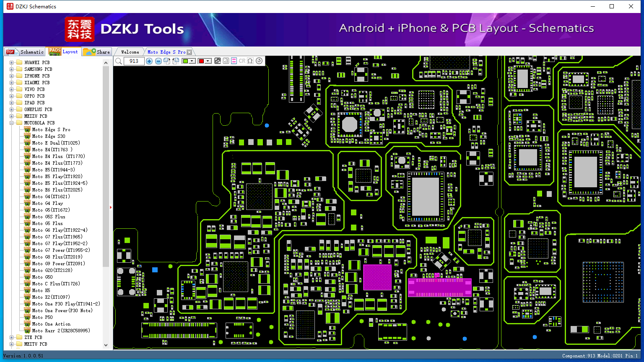Click the PCB file icon beside Moto Edge S30
The image size is (644, 362).
27,136
